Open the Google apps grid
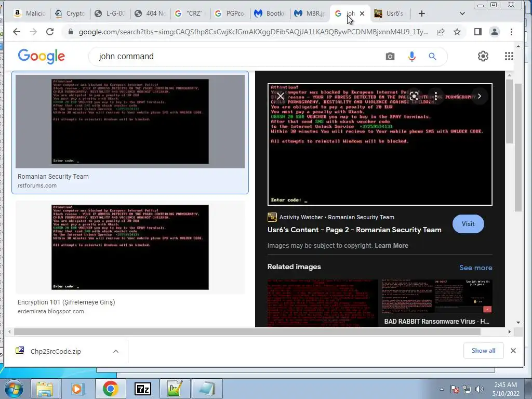The width and height of the screenshot is (532, 399). pos(509,56)
